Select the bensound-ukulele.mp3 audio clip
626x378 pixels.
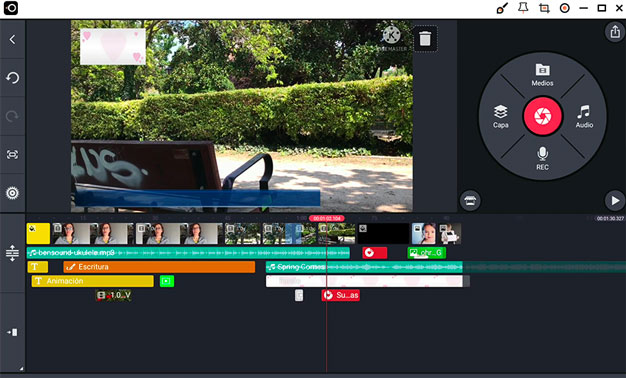click(x=188, y=253)
